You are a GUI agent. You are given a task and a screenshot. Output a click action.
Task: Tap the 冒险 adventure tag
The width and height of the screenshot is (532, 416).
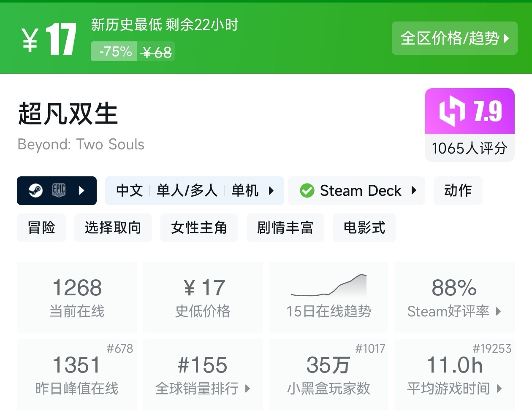pyautogui.click(x=41, y=228)
